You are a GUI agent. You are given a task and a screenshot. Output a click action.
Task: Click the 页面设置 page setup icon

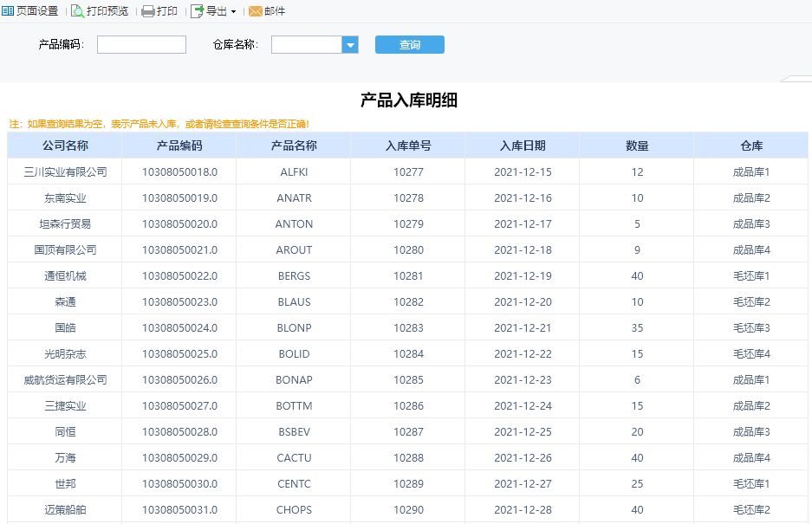click(x=8, y=11)
